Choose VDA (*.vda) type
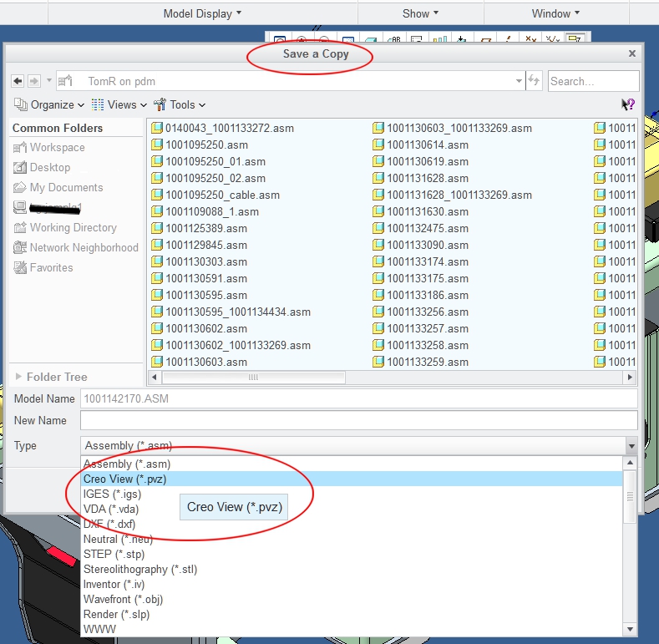Screen dimensions: 659x644 coord(352,509)
